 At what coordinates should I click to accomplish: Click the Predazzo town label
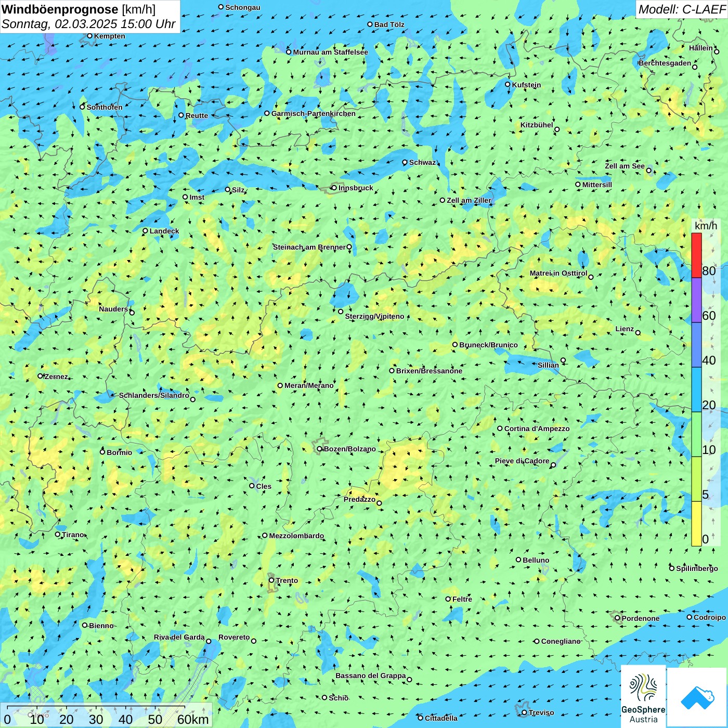[x=359, y=499]
